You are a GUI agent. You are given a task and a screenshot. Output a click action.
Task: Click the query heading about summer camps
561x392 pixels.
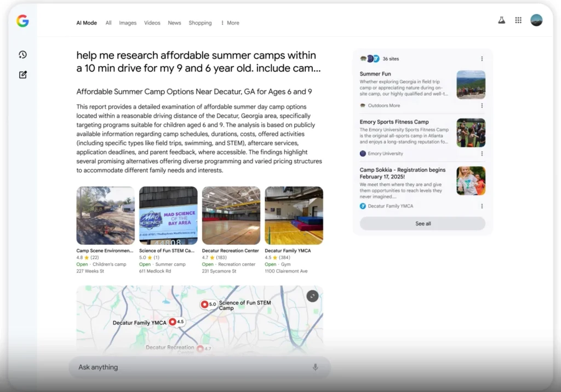[x=198, y=61]
